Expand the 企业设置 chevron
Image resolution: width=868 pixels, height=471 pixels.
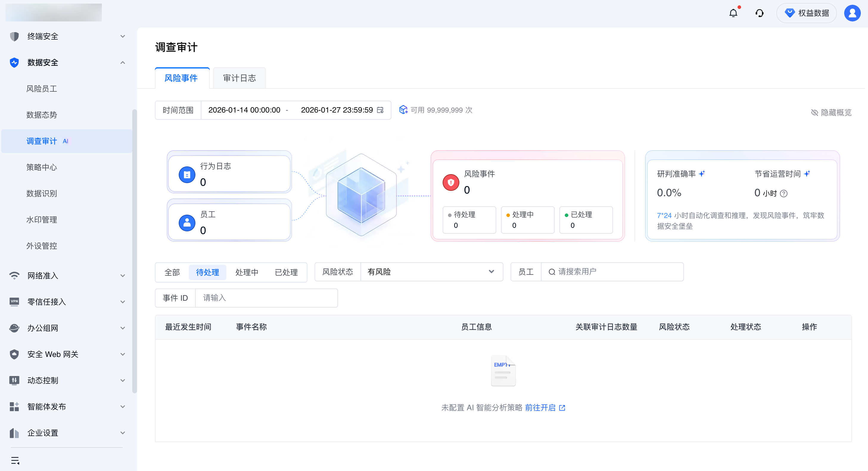point(123,433)
